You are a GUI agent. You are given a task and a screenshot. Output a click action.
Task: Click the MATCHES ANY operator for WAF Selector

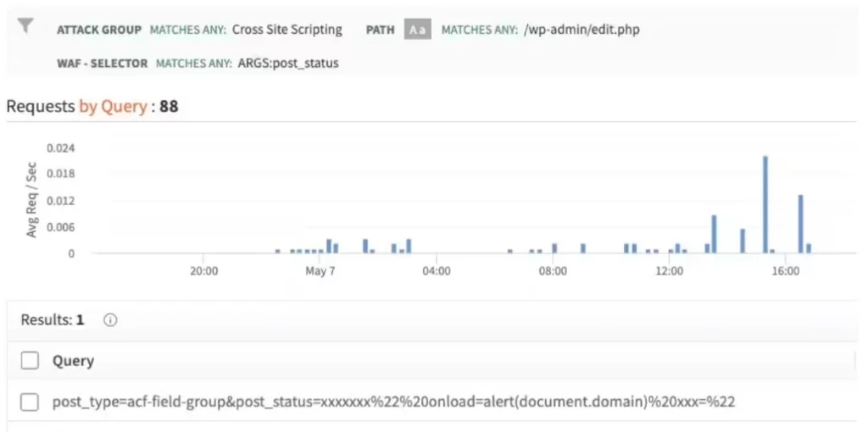click(194, 64)
